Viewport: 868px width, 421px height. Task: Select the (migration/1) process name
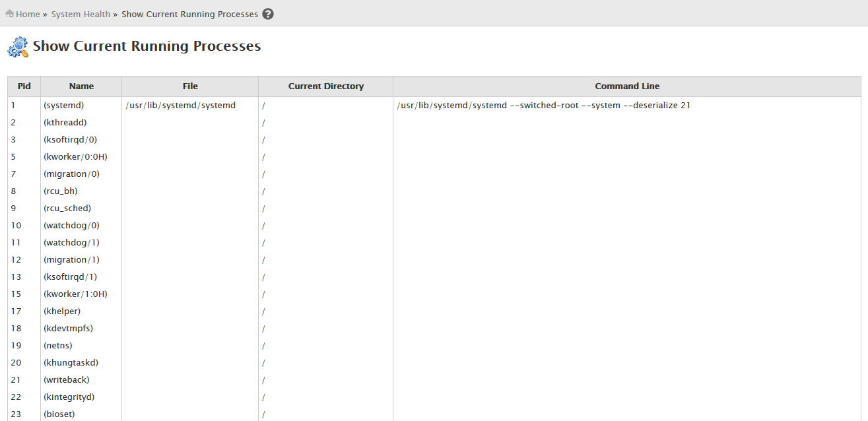pyautogui.click(x=72, y=260)
